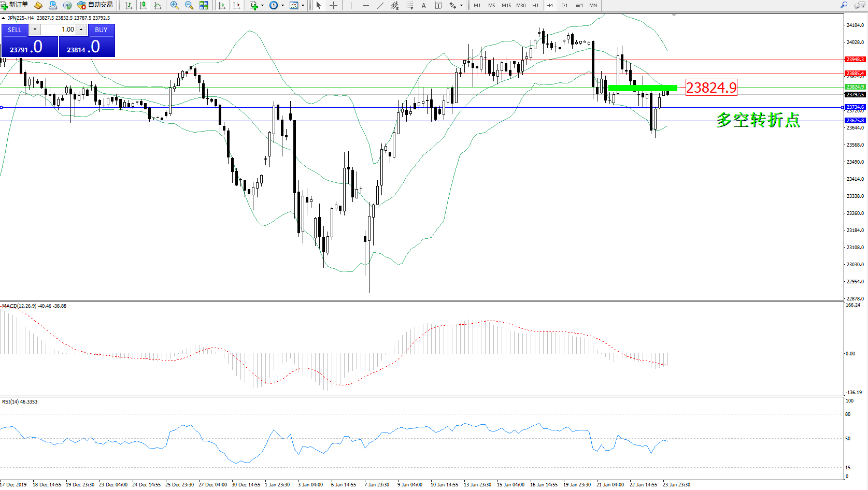Screen dimensions: 868x490
Task: Toggle chart auto scroll
Action: [x=222, y=5]
